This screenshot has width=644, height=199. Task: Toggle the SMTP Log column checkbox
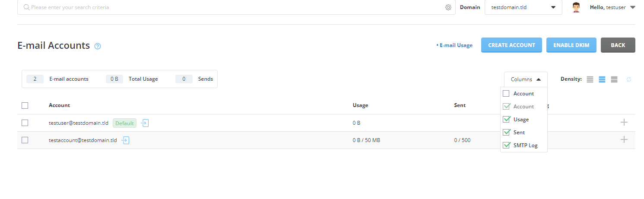coord(507,145)
